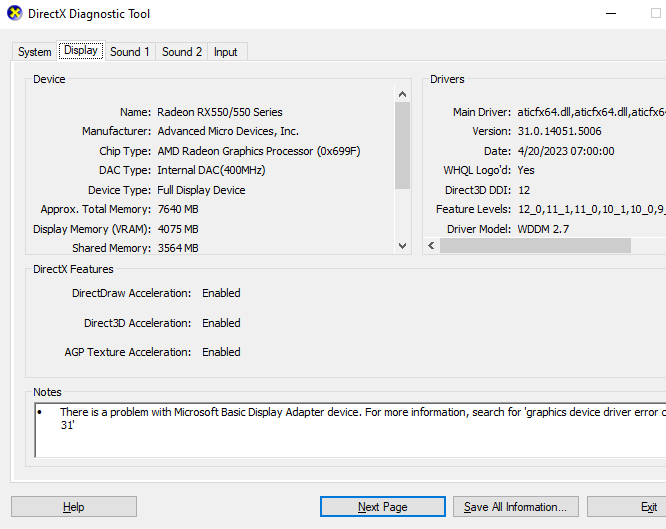
Task: Select Driver Model value 'WDDM 2.7'
Action: (543, 229)
